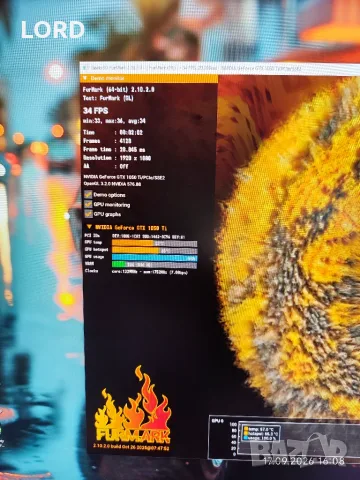Click the AA Off row
The image size is (360, 480).
pos(106,166)
